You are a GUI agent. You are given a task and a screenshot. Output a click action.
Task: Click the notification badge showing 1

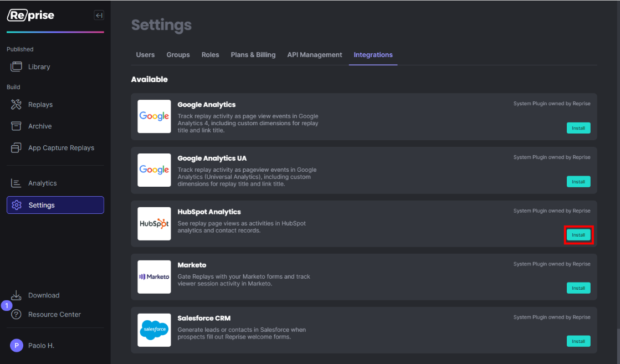7,305
